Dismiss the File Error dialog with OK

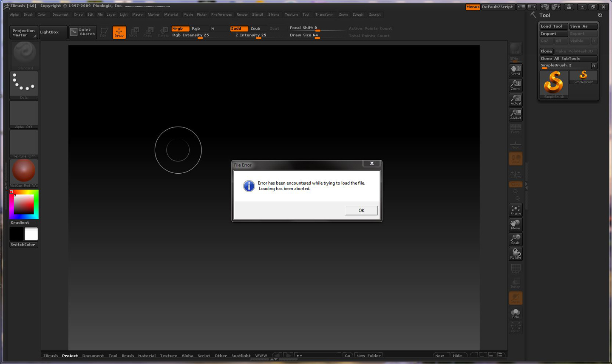(361, 210)
